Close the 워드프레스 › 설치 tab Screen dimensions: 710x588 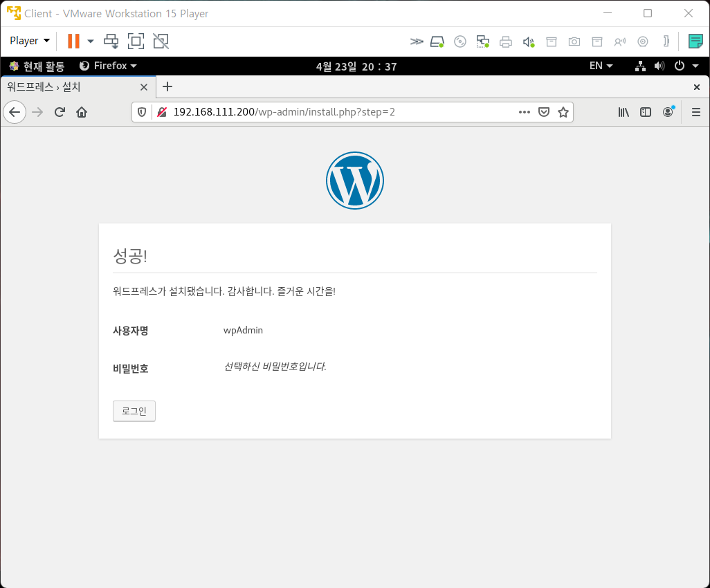144,87
